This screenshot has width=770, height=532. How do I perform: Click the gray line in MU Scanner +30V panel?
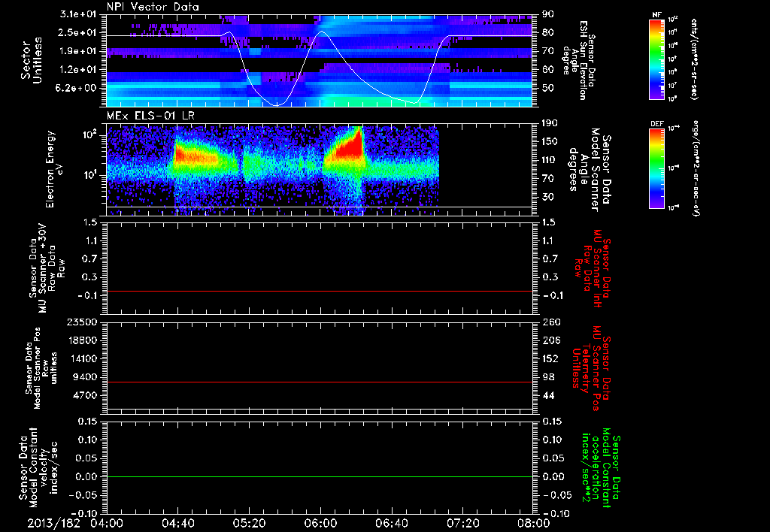(x=320, y=291)
